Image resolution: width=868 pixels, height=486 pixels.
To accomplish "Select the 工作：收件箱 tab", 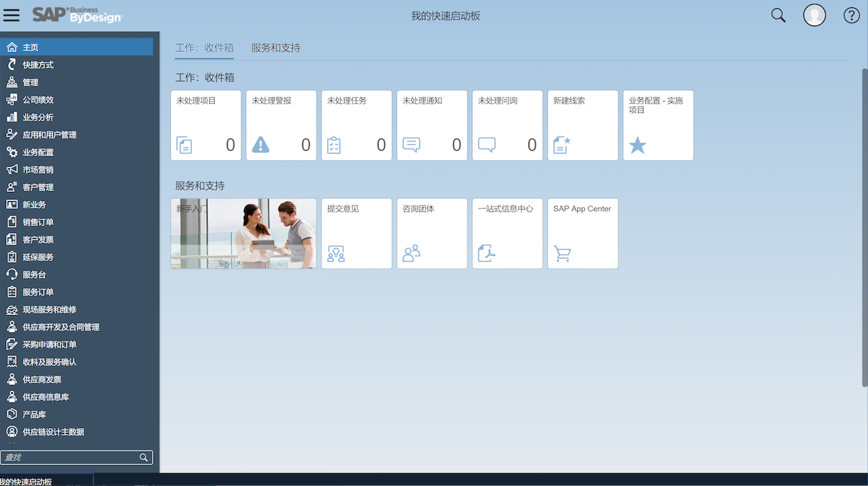I will coord(205,48).
